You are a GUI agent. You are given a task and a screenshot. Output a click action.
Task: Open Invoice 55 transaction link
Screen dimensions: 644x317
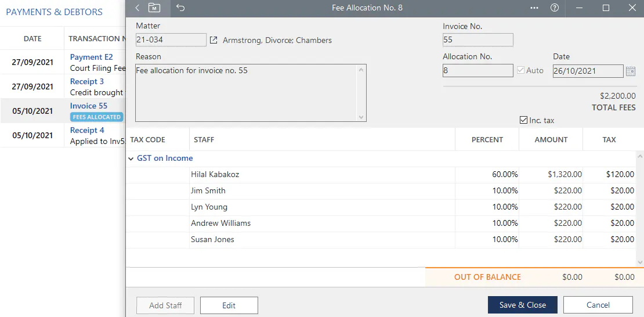89,106
